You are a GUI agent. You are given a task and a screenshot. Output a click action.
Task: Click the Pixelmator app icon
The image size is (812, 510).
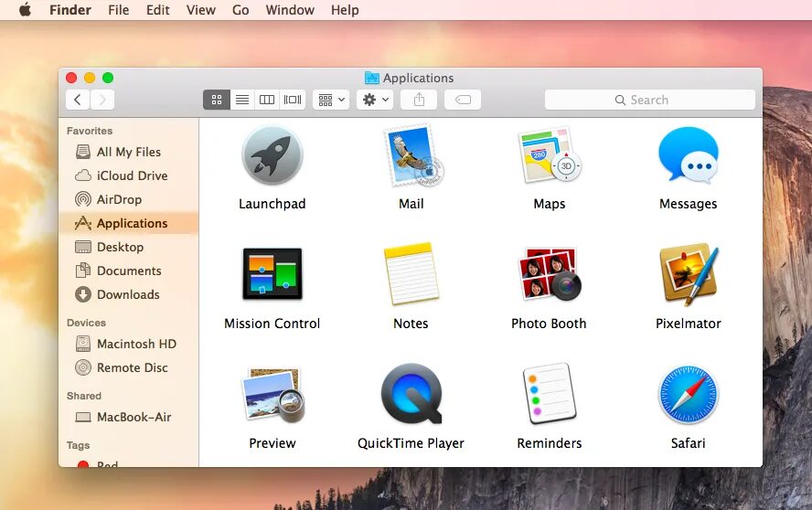pos(689,274)
